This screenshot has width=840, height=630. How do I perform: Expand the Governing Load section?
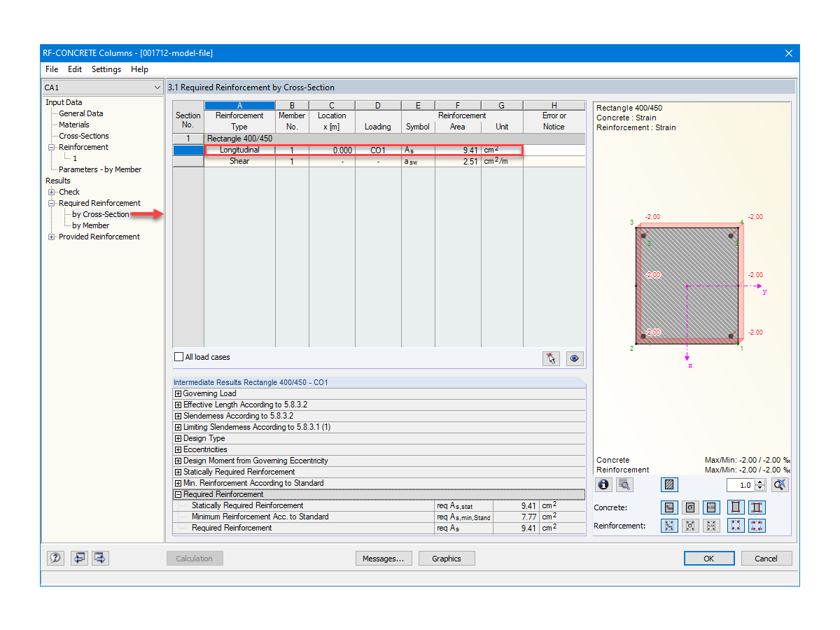point(176,393)
